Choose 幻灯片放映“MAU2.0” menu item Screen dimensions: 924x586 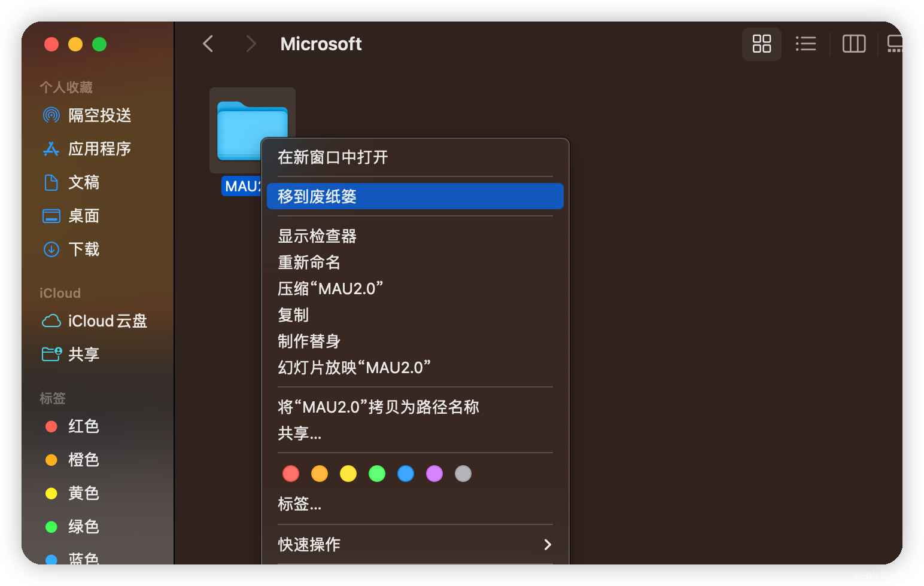click(x=415, y=368)
